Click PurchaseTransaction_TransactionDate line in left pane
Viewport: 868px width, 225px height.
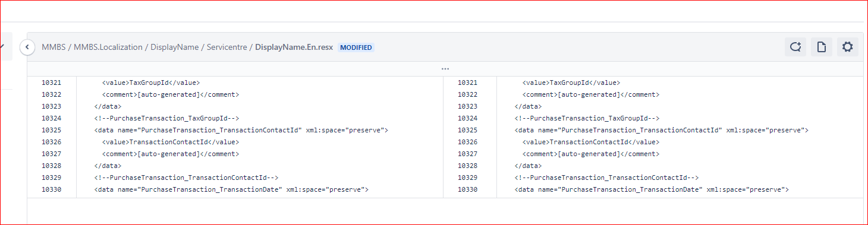(x=231, y=189)
